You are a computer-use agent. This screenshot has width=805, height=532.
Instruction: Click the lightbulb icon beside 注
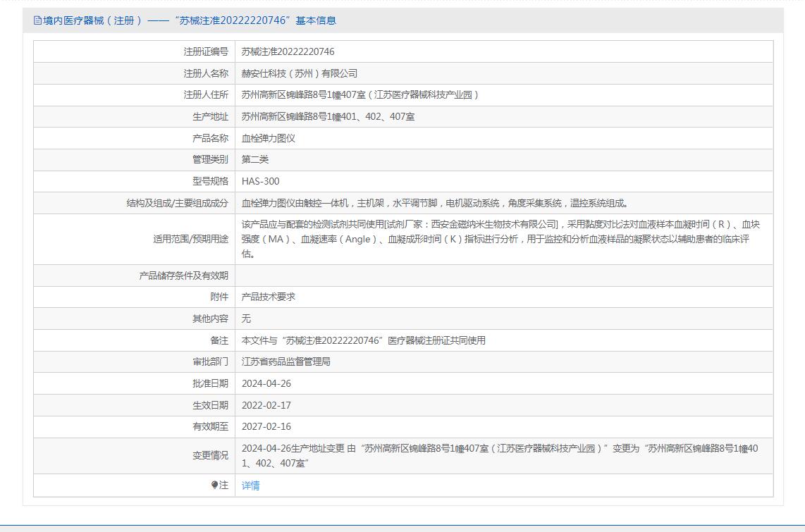pyautogui.click(x=215, y=485)
